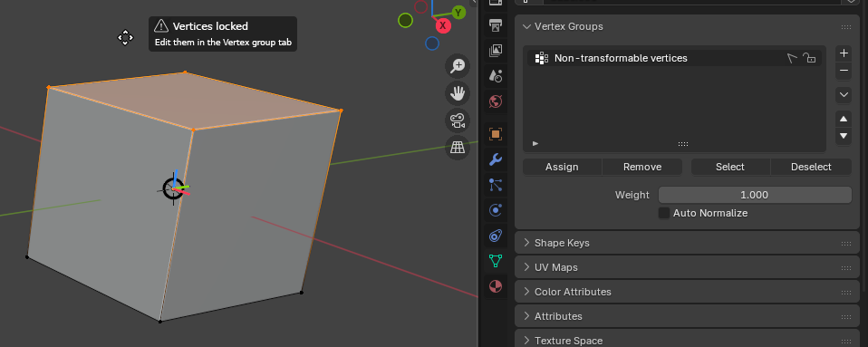The width and height of the screenshot is (868, 347).
Task: Click the green Y axis gizmo
Action: (x=458, y=12)
